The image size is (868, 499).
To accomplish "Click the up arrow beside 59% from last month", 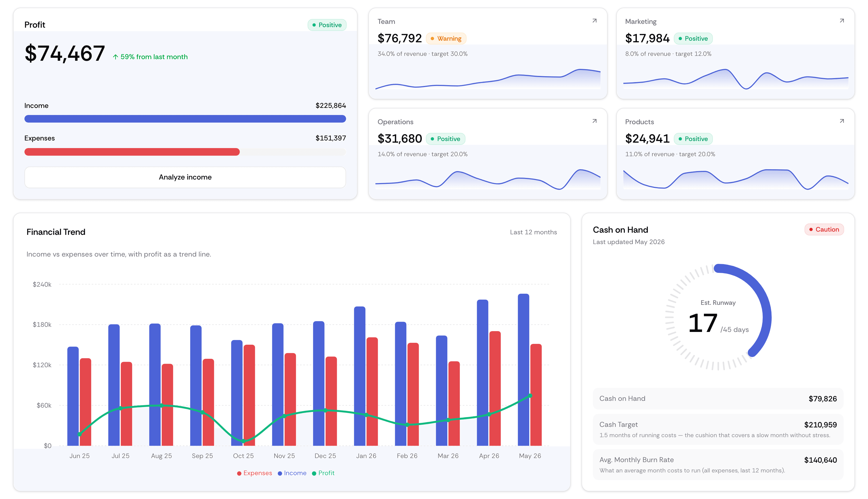I will pos(116,57).
